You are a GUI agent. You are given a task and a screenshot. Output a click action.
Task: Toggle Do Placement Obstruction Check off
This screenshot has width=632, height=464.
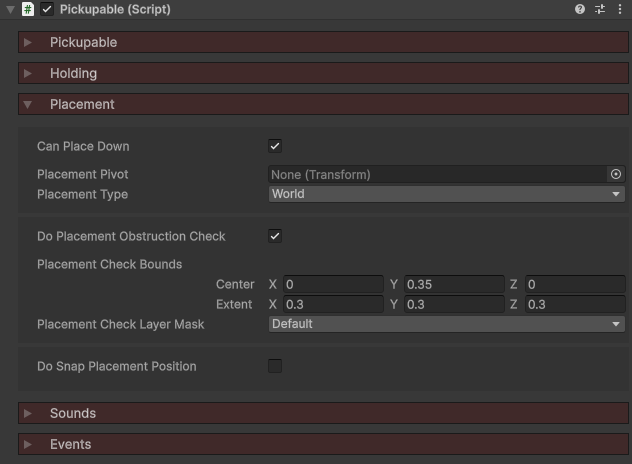[275, 236]
